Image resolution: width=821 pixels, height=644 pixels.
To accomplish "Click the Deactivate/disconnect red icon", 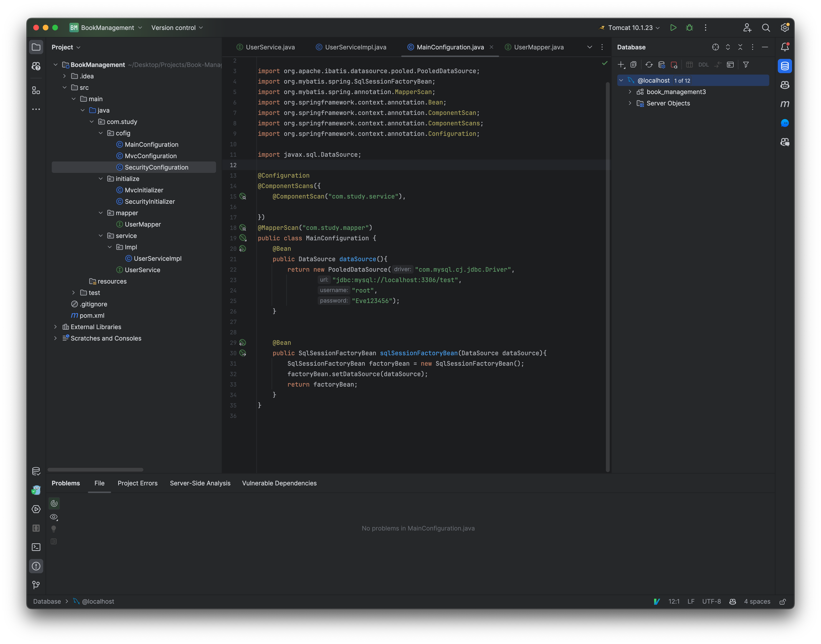I will pyautogui.click(x=674, y=65).
